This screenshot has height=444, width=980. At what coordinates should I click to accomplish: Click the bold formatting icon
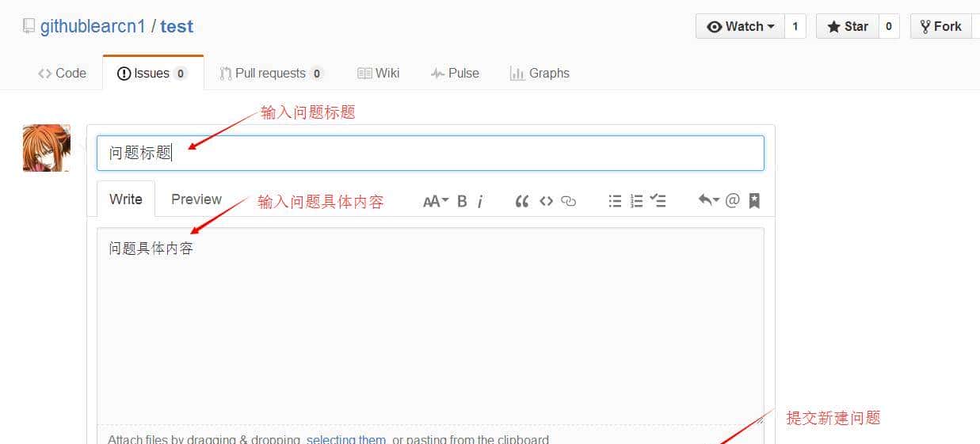[x=462, y=201]
